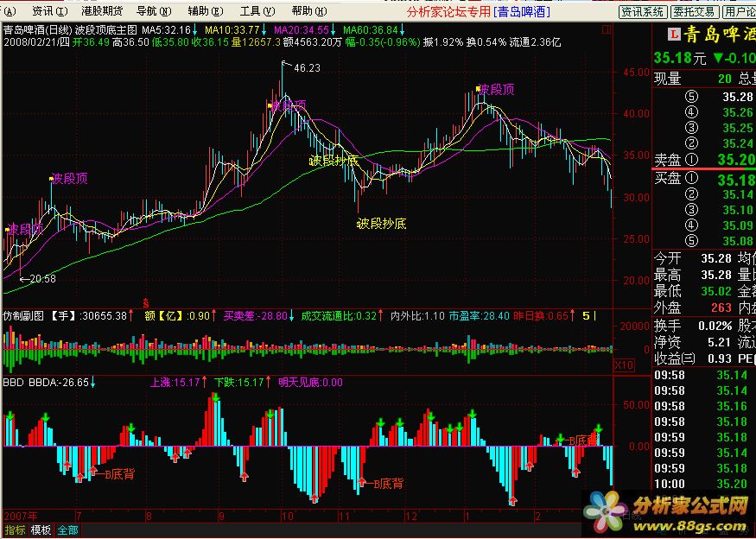This screenshot has width=756, height=539.
Task: Click the 成交流通比:0.32 value
Action: (x=339, y=316)
